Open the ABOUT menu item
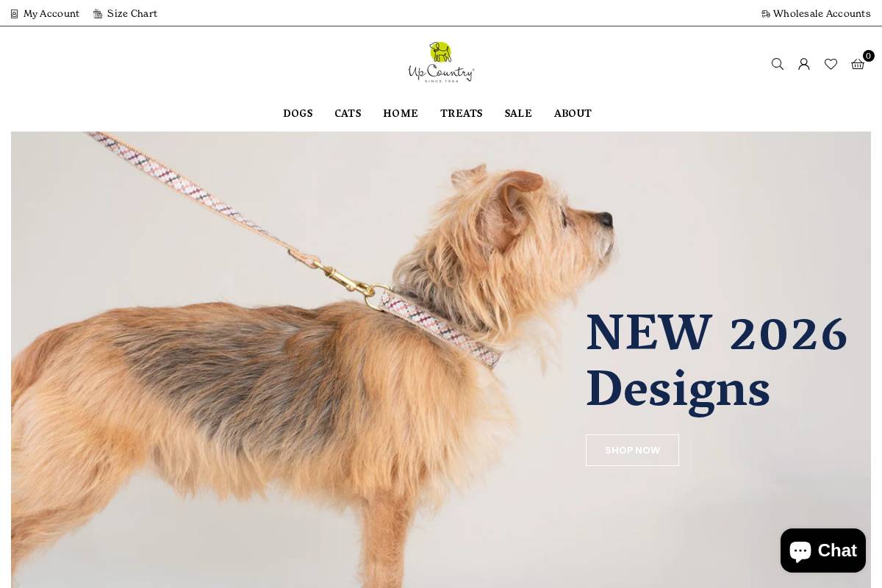The height and width of the screenshot is (588, 882). point(573,113)
